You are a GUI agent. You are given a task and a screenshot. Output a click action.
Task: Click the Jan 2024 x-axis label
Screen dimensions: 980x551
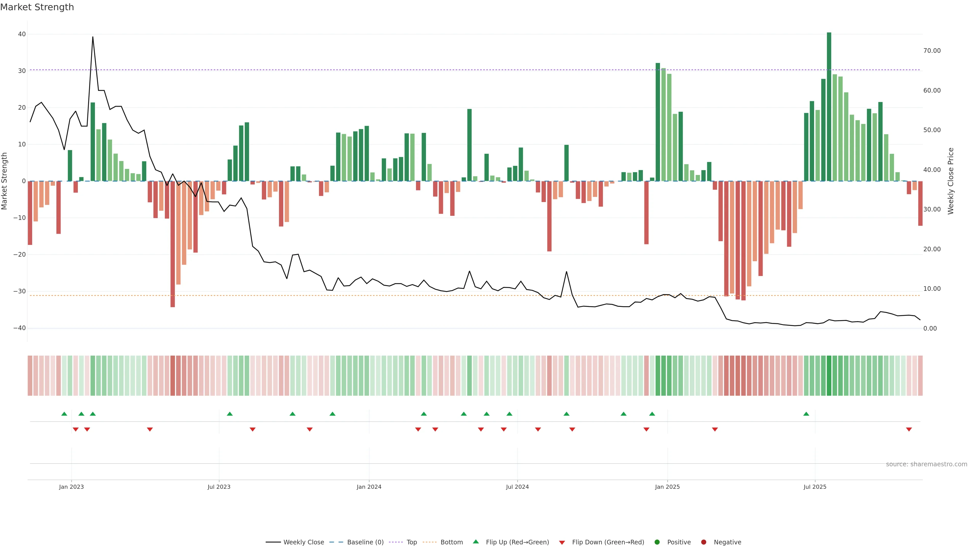coord(369,487)
